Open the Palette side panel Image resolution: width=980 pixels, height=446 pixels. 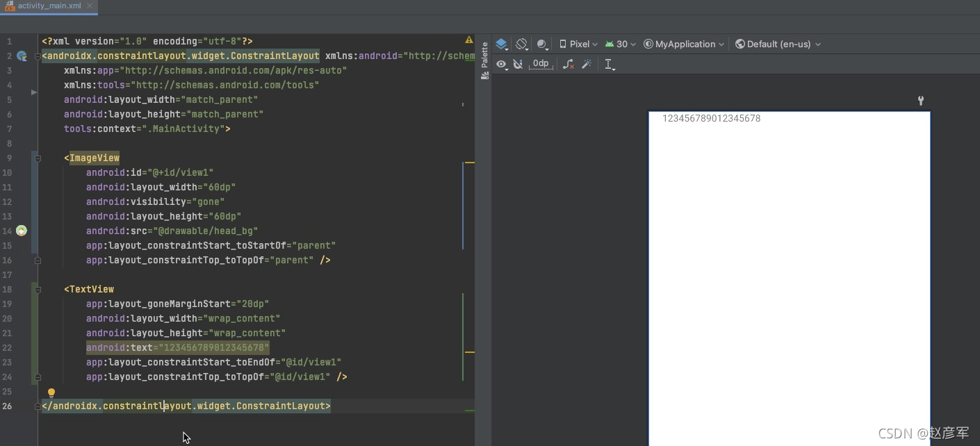[x=484, y=61]
